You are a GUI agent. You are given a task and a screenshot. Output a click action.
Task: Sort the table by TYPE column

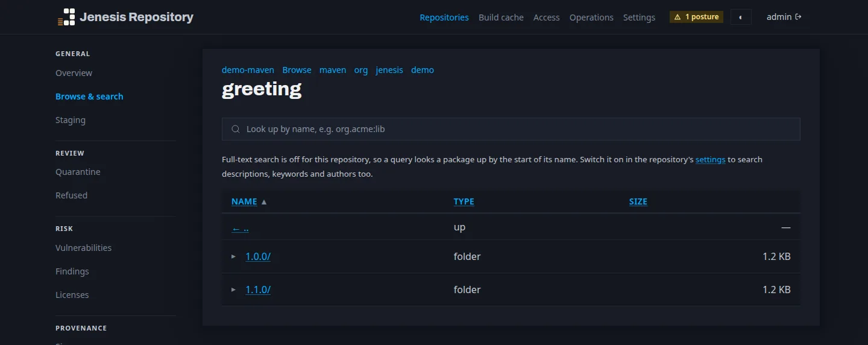pyautogui.click(x=464, y=201)
